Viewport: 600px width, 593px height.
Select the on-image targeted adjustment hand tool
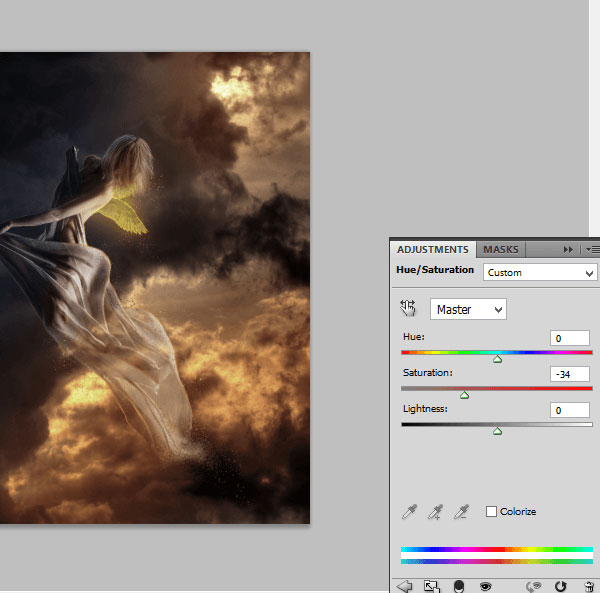tap(408, 308)
